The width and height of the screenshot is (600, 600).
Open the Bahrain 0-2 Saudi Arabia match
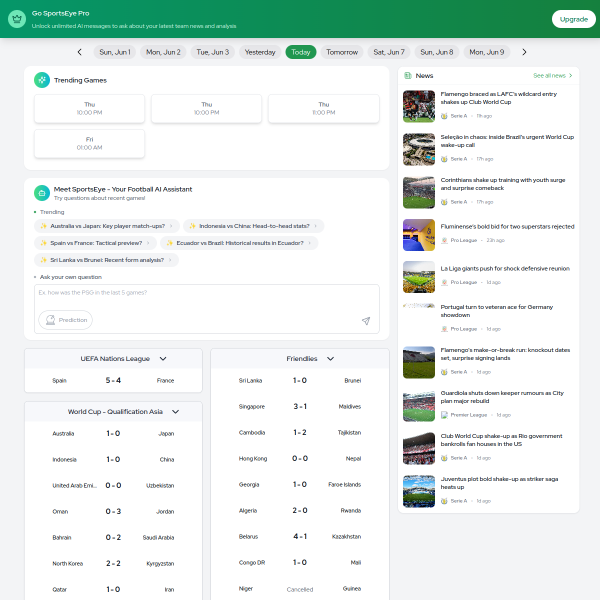[x=113, y=538]
